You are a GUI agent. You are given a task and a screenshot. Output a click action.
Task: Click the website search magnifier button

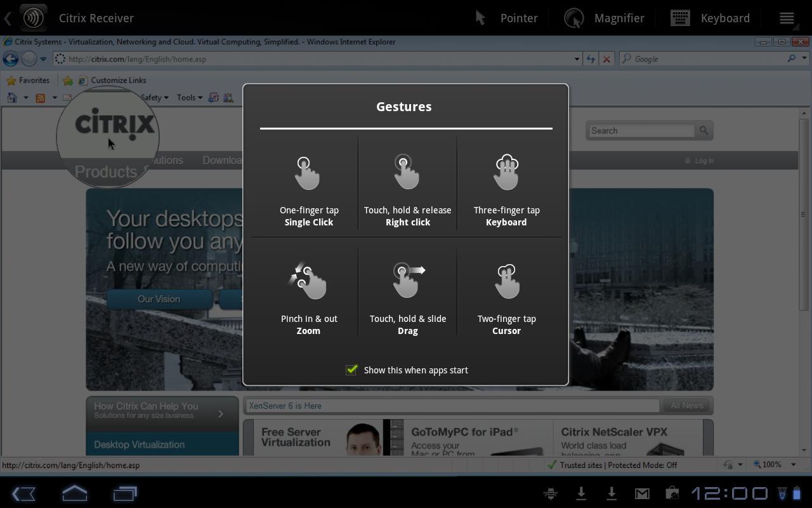[x=704, y=131]
